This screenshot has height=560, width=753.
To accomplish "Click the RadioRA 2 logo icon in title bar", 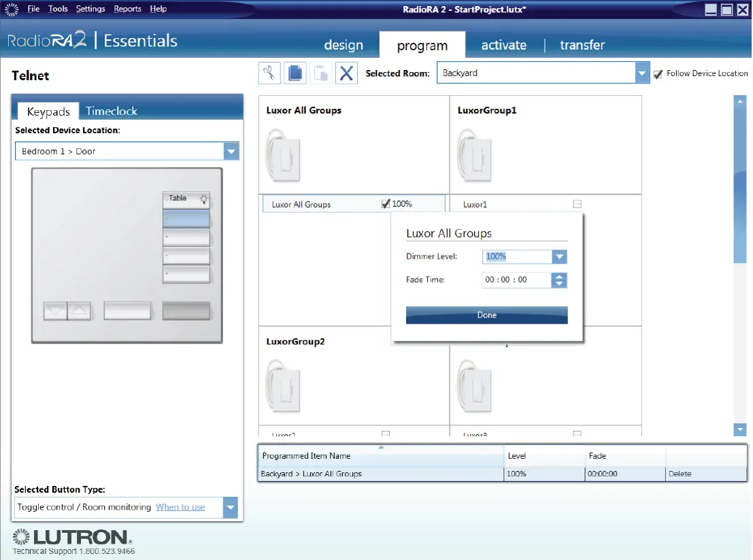I will point(11,9).
